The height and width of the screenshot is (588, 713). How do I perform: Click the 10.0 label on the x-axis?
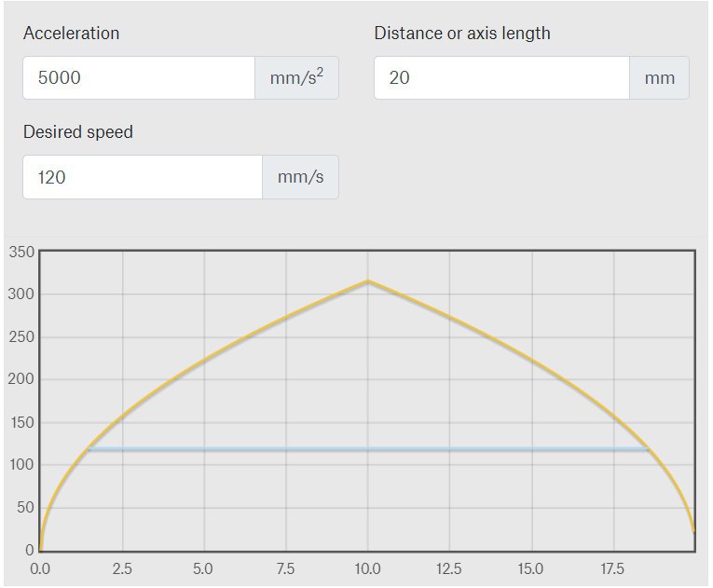pyautogui.click(x=368, y=569)
